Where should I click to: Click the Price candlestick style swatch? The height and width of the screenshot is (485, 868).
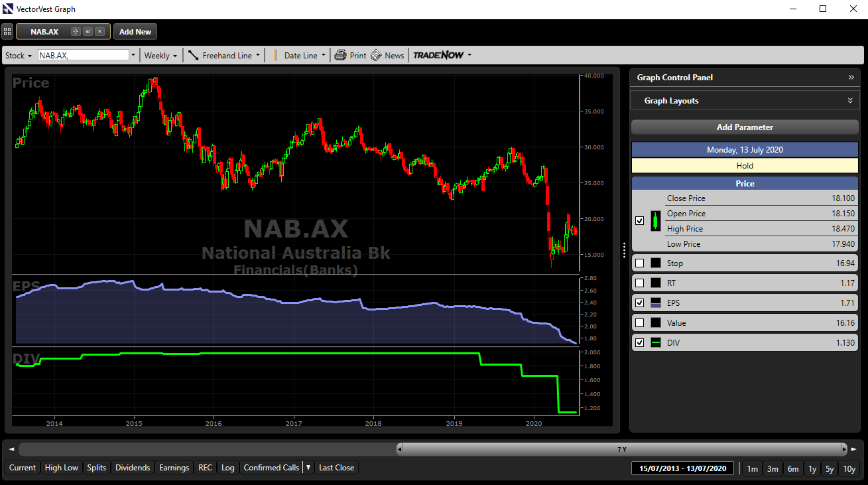[x=655, y=221]
